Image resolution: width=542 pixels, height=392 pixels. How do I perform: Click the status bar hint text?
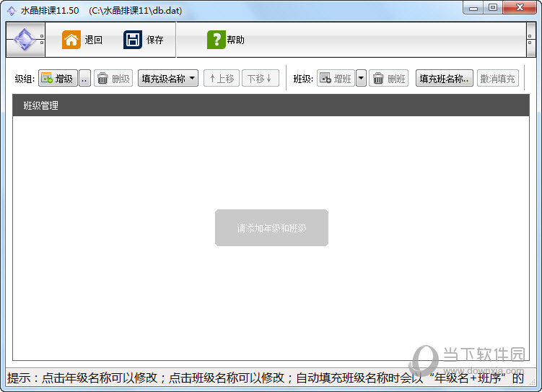coord(266,378)
